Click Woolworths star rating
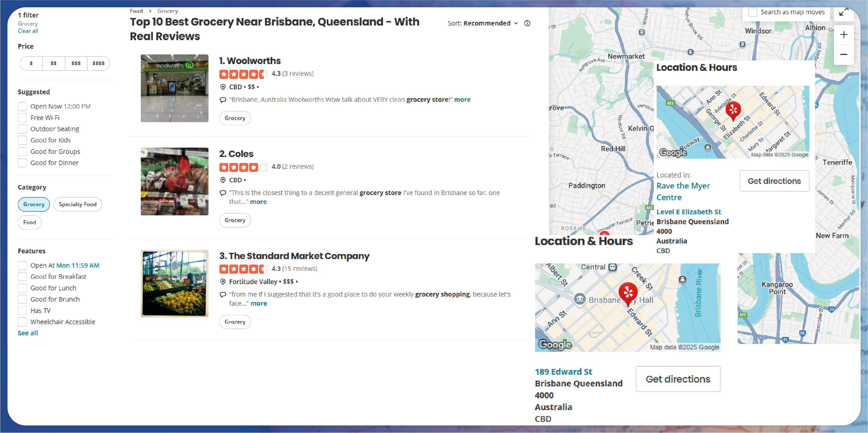 point(243,74)
